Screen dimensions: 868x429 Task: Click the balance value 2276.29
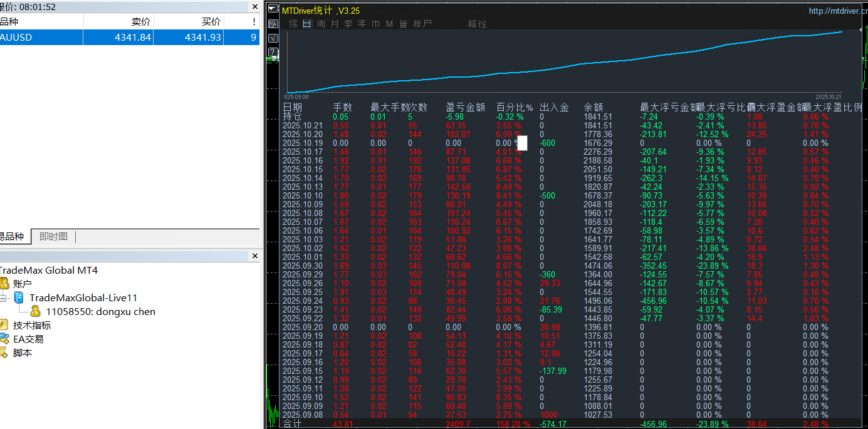598,152
